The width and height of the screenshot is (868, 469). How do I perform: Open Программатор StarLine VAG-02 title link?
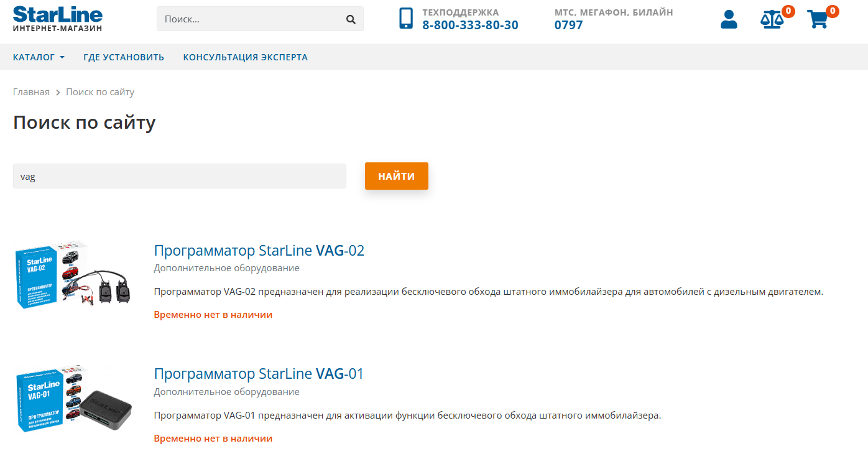point(259,251)
